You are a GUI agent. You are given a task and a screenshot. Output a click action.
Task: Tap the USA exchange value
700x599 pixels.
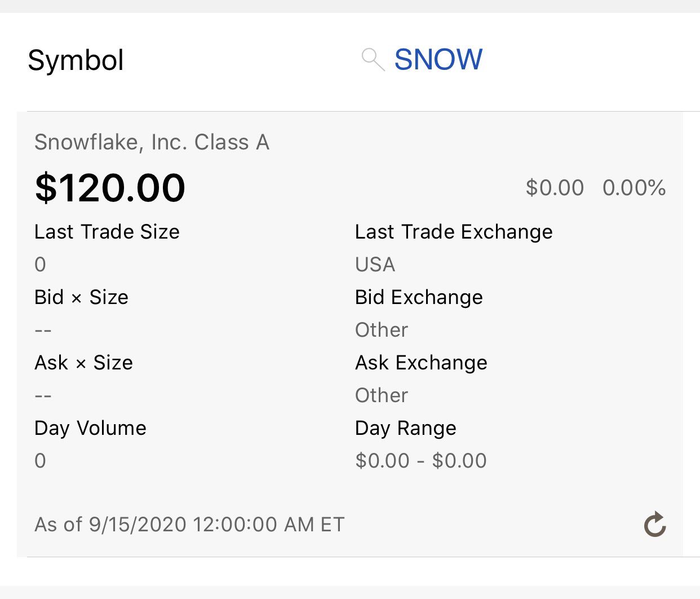pyautogui.click(x=375, y=265)
